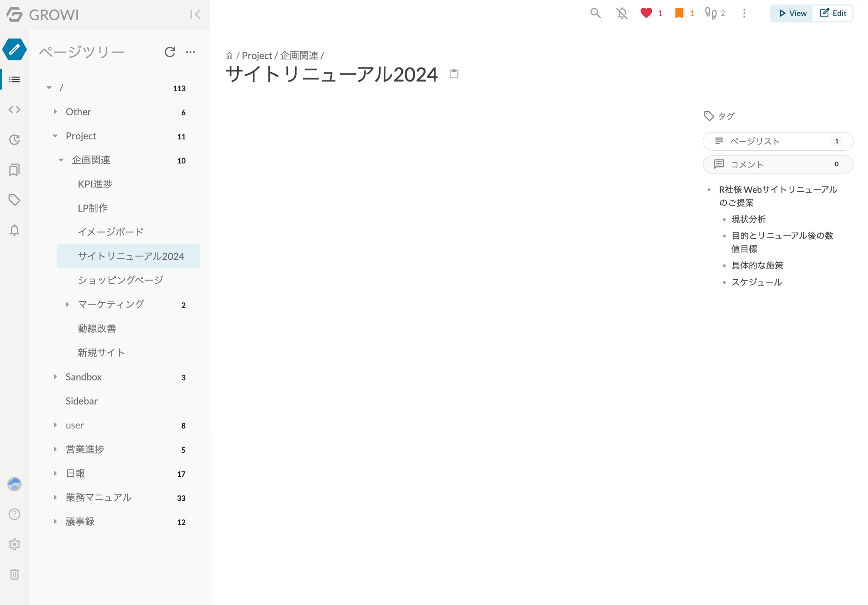
Task: Click the home icon in breadcrumb
Action: tap(229, 56)
